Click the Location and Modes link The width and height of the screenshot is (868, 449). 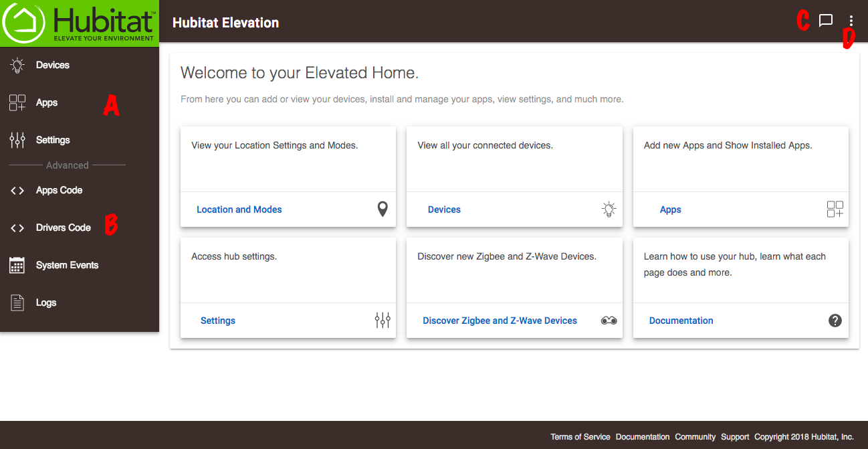coord(239,209)
